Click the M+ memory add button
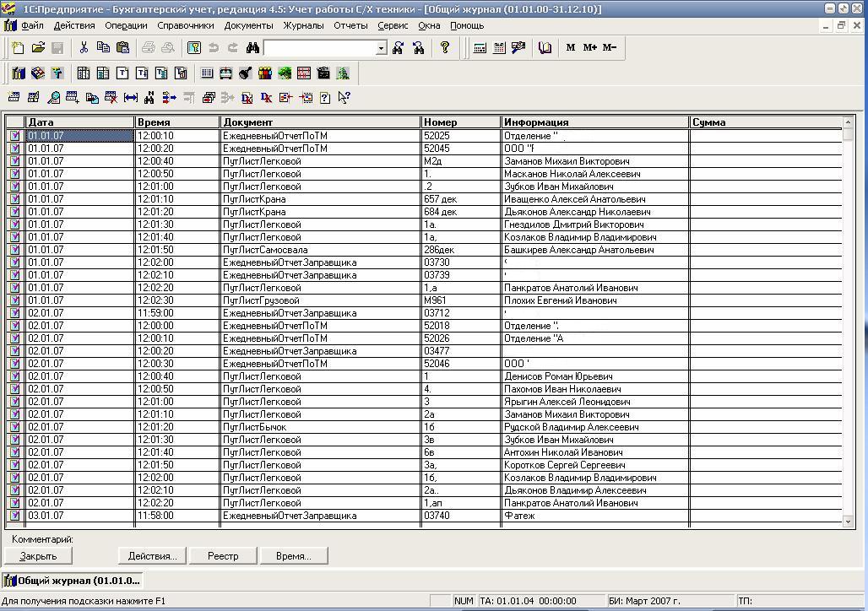This screenshot has width=868, height=611. (x=589, y=48)
